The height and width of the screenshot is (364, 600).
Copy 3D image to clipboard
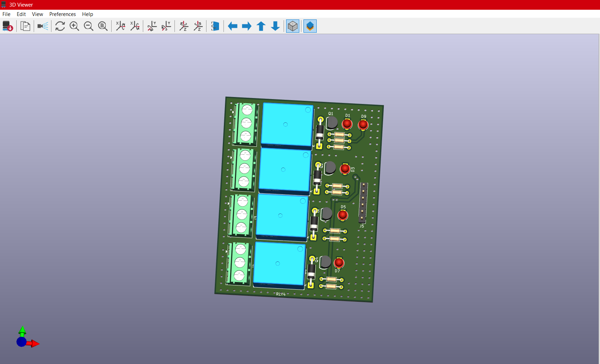[25, 26]
